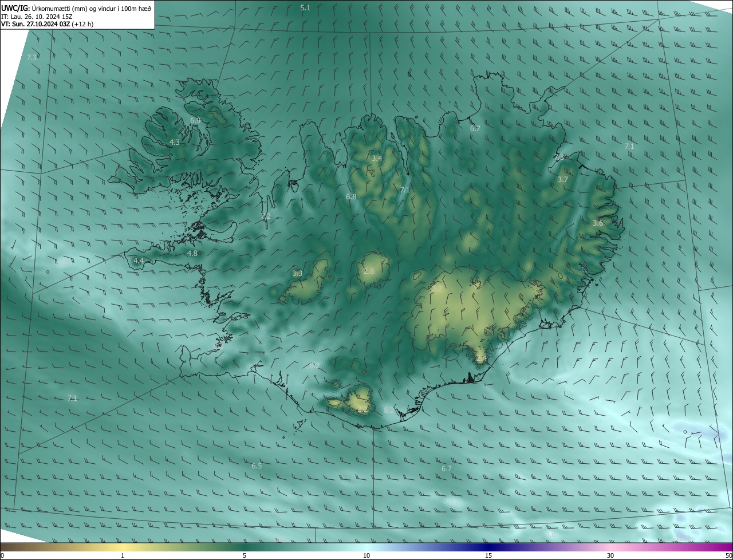The width and height of the screenshot is (733, 560).
Task: Click the 3.4 value label
Action: (x=377, y=158)
